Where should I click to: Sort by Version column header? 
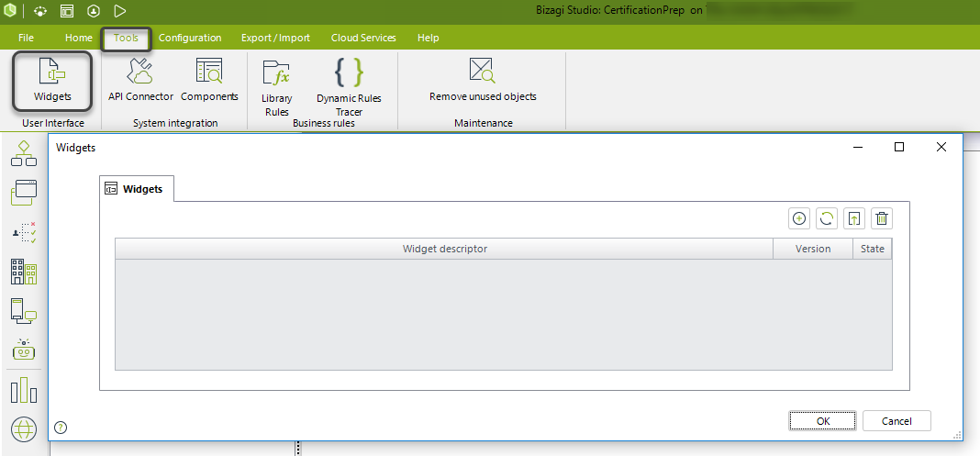[813, 249]
